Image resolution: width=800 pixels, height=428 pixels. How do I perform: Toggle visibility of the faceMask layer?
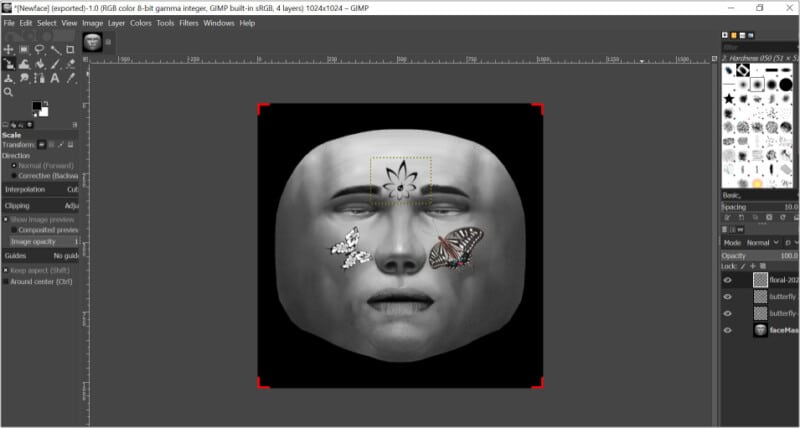click(728, 330)
